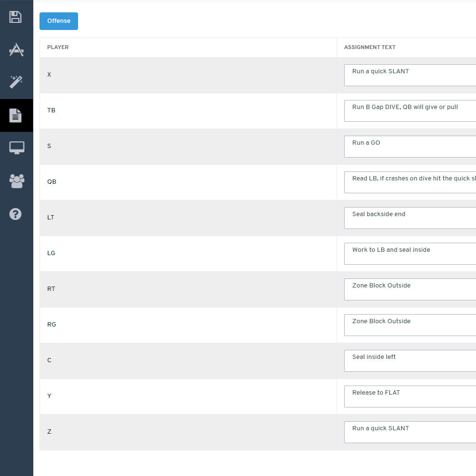Viewport: 476px width, 476px height.
Task: Edit QB assignment 'Read LB' field
Action: 410,182
